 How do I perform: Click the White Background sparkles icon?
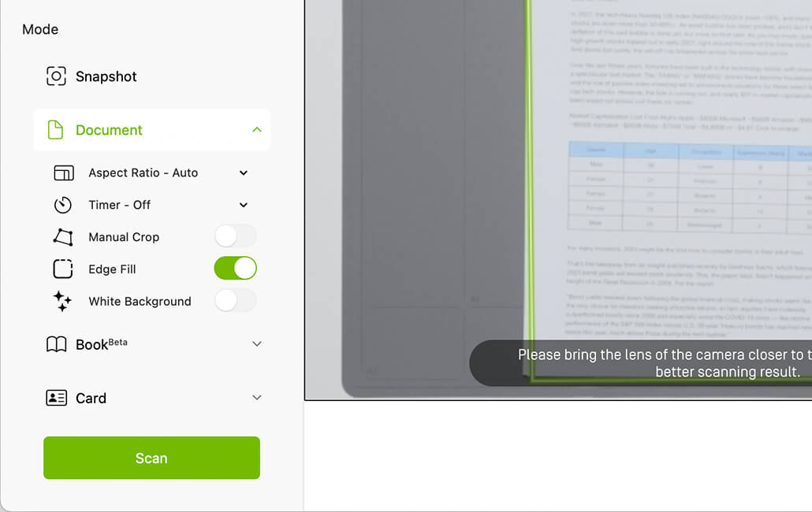(62, 302)
